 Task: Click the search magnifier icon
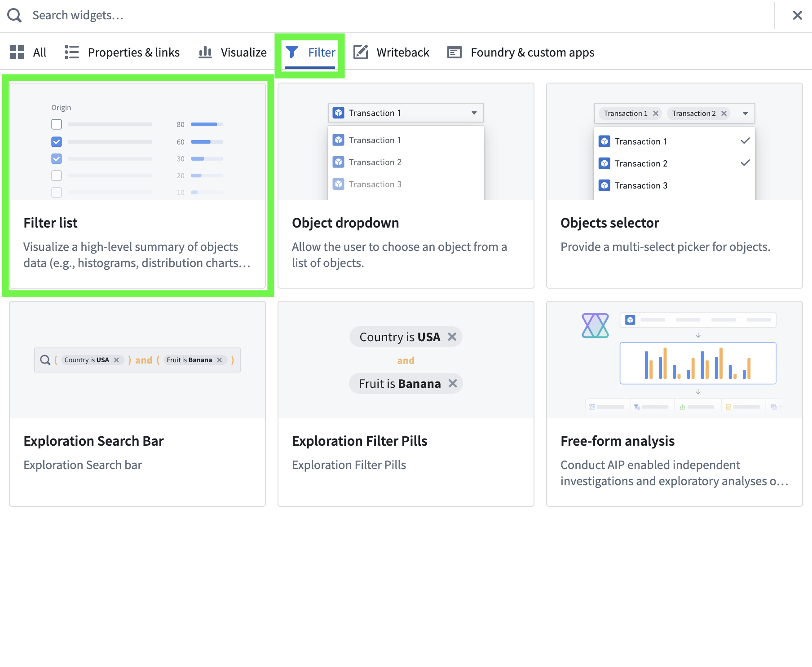click(14, 15)
